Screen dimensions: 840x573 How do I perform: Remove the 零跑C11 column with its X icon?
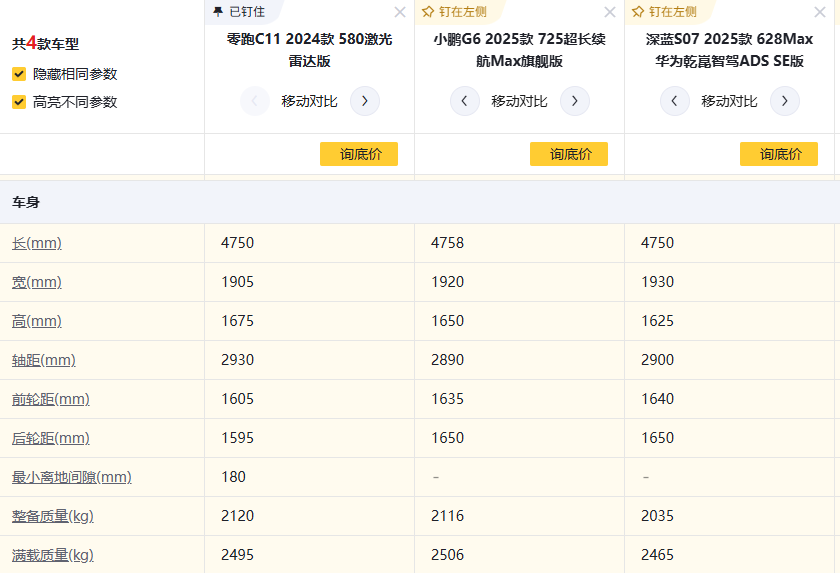tap(400, 12)
